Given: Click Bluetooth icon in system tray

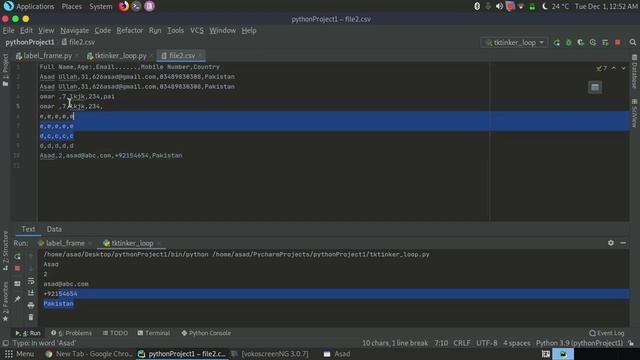Looking at the screenshot, I should coord(477,7).
